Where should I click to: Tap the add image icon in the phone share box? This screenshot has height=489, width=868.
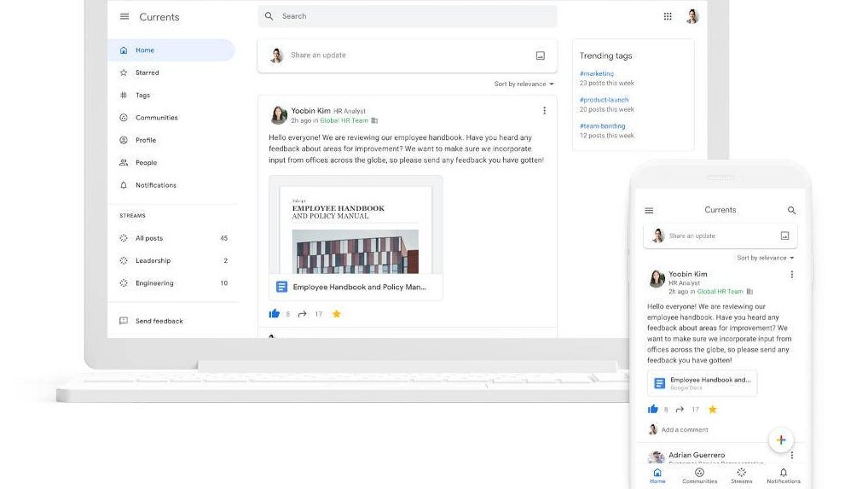(784, 236)
